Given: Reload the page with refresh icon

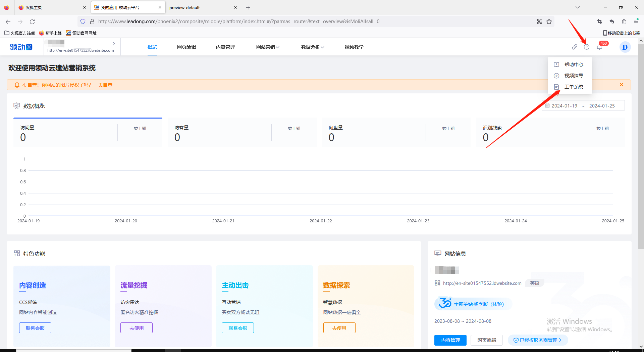Looking at the screenshot, I should (32, 21).
